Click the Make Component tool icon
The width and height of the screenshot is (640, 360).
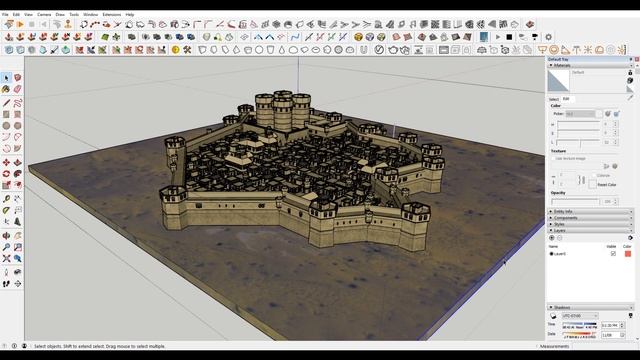point(18,78)
